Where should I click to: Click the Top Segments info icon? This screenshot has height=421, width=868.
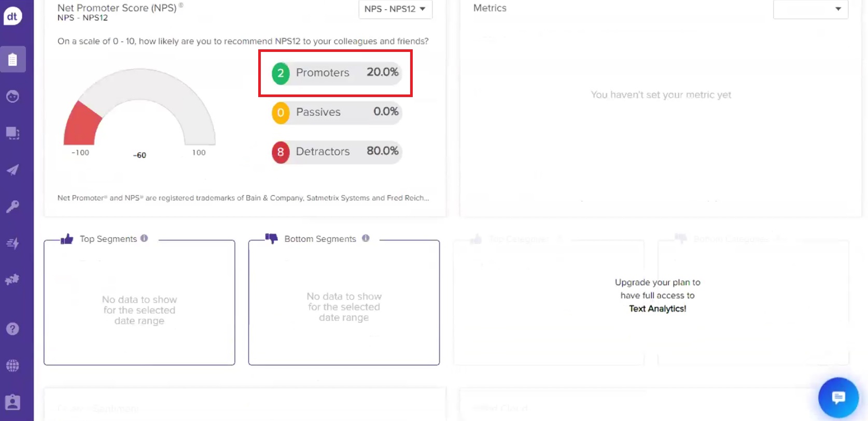pos(144,238)
